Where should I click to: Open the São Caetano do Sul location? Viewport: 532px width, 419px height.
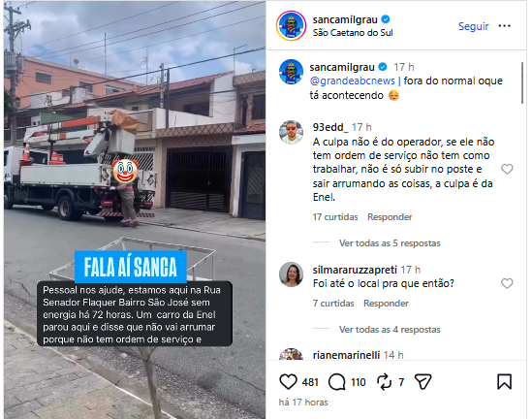tap(353, 33)
